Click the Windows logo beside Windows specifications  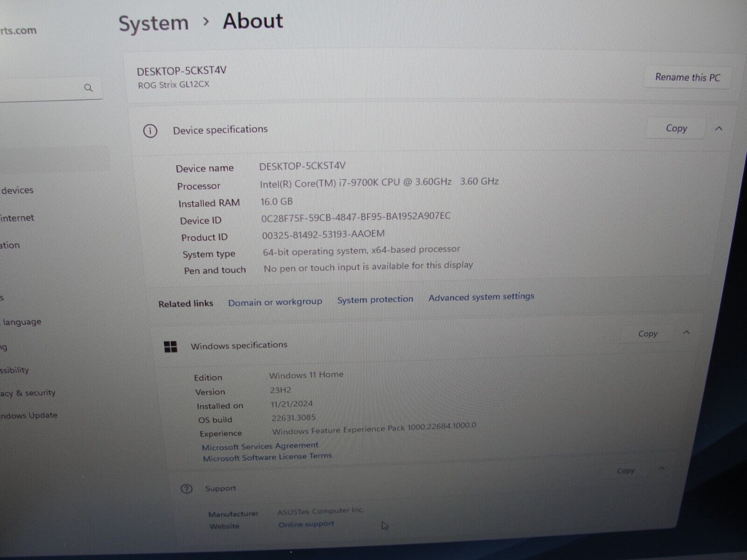(x=171, y=347)
